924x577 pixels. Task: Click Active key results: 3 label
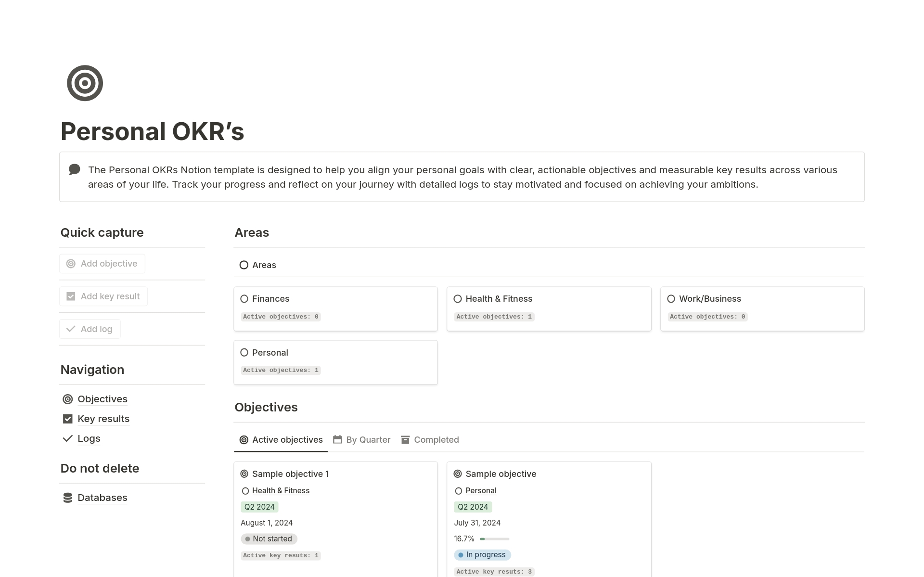pyautogui.click(x=494, y=572)
